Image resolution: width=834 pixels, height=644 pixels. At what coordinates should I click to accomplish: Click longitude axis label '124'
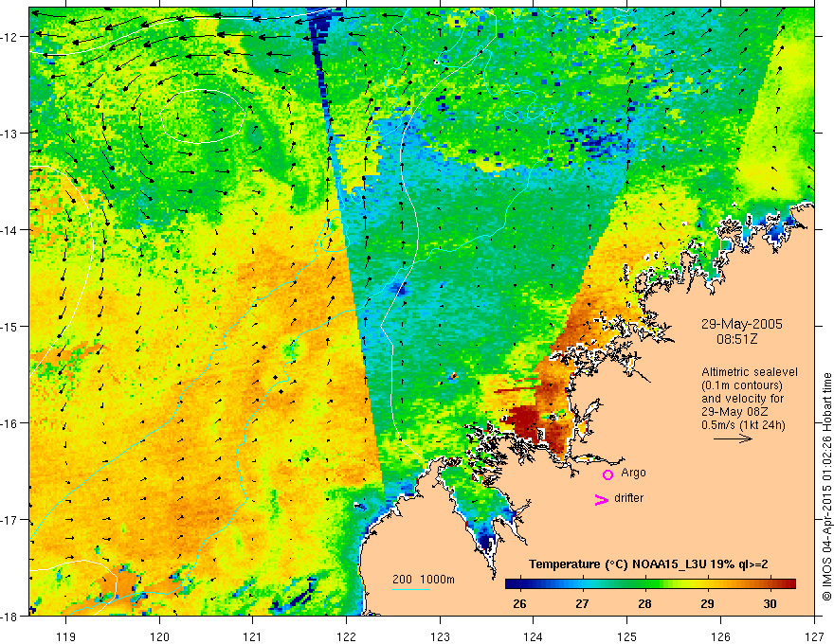point(534,636)
